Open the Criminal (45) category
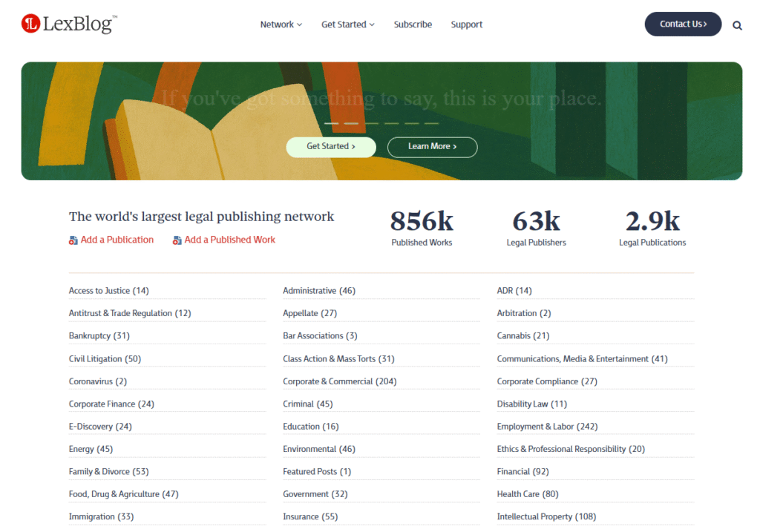Viewport: 760px width, 532px height. (308, 404)
